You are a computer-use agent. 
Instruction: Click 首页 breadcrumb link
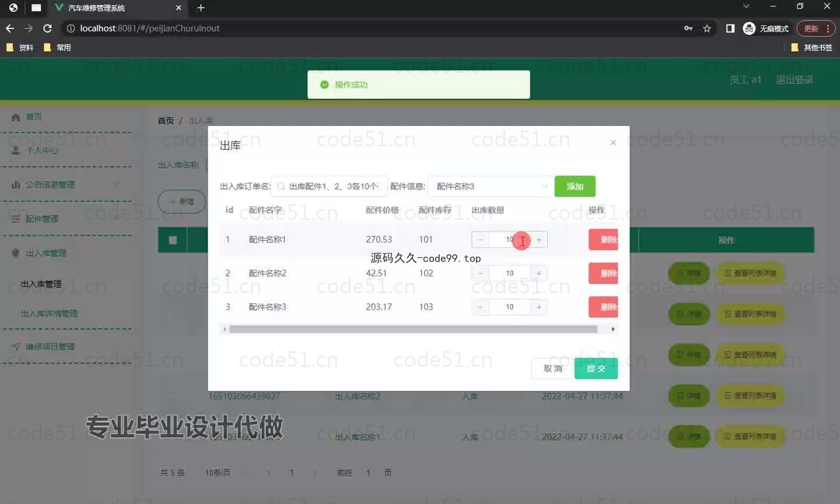point(166,121)
